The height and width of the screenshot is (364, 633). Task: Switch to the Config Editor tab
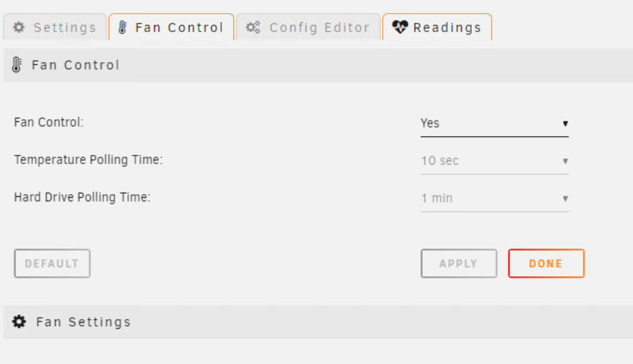pyautogui.click(x=308, y=27)
